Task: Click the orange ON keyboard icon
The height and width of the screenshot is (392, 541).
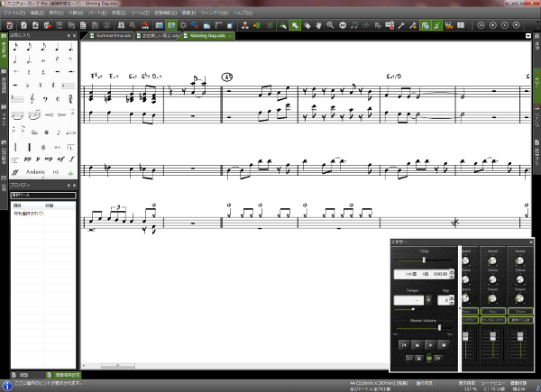Action: coord(448,25)
